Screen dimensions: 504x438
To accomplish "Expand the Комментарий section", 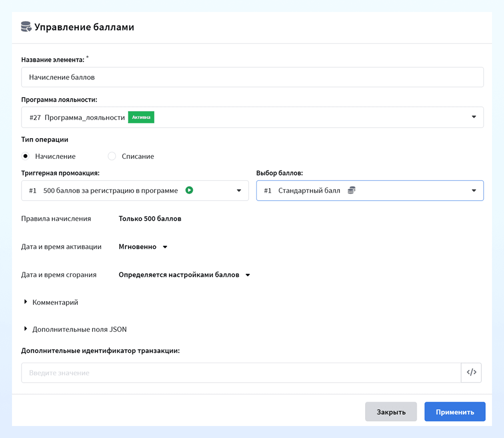I will (x=51, y=302).
